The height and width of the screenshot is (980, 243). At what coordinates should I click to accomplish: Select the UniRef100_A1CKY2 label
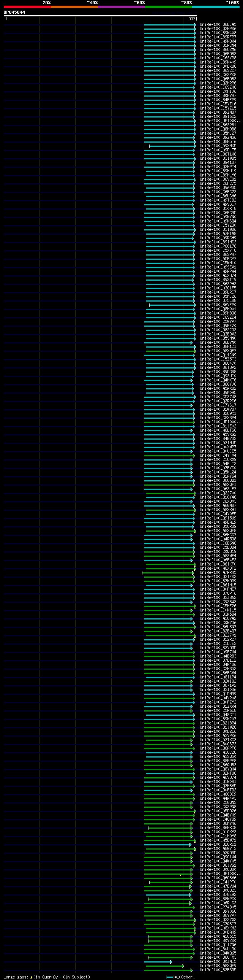coord(218,832)
